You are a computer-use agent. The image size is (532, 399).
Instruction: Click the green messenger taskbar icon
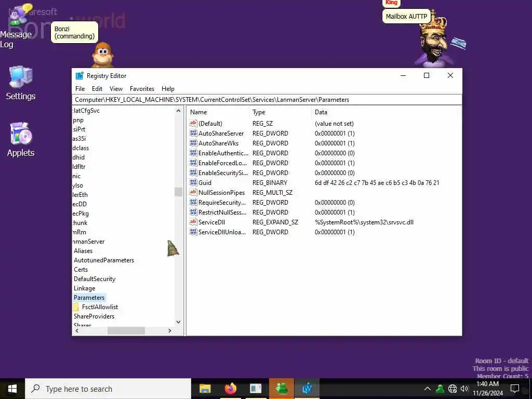pyautogui.click(x=281, y=389)
